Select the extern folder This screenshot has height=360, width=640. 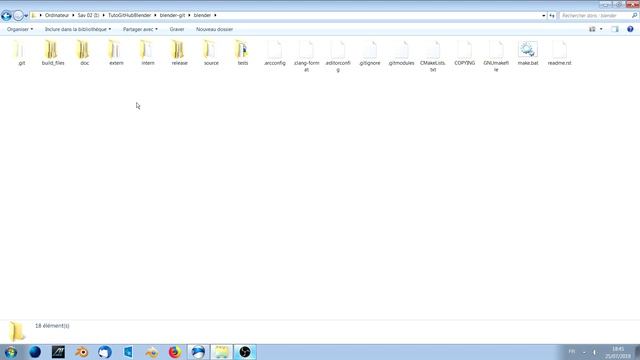(x=116, y=53)
